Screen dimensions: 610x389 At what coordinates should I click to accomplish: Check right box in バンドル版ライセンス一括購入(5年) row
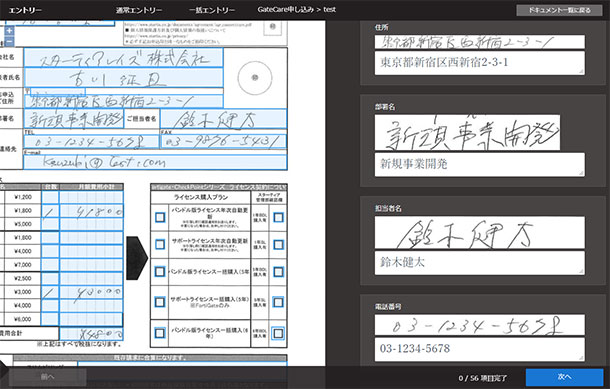[278, 272]
